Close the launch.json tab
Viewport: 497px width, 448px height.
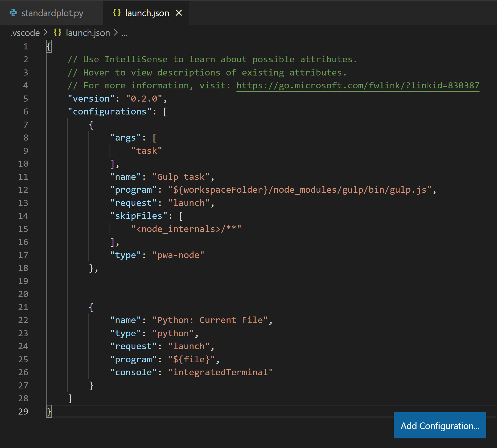pos(179,13)
